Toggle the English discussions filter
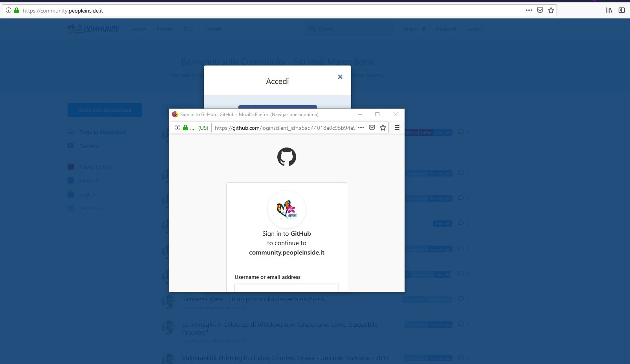 tap(71, 195)
